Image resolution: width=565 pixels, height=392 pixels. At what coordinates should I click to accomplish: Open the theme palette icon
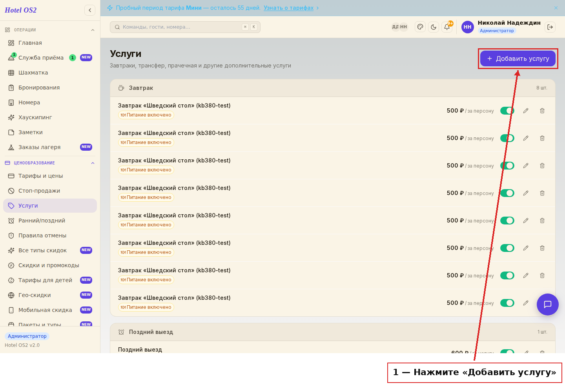(420, 27)
